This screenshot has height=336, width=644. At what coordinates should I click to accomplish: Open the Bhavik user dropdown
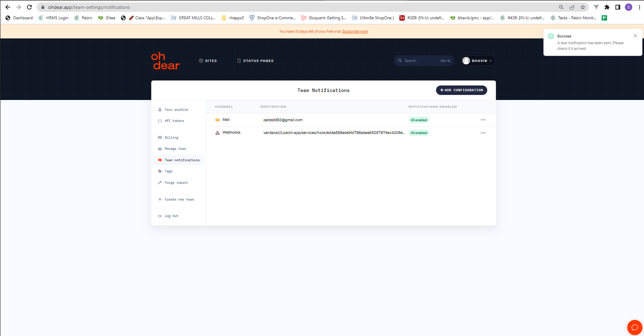[x=478, y=61]
